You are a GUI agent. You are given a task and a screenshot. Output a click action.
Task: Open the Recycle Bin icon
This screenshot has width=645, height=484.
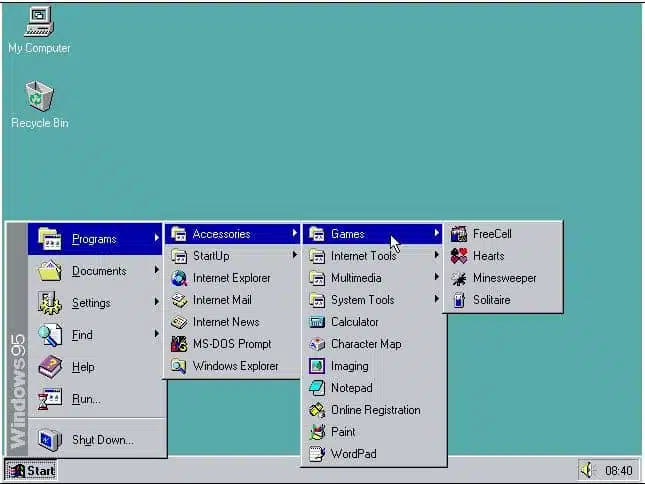39,98
